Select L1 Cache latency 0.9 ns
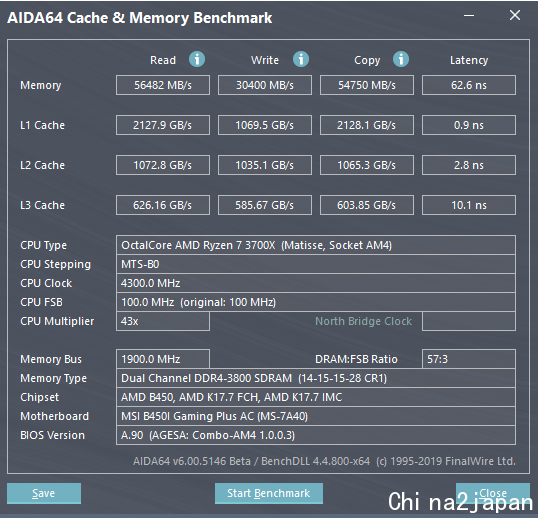538x518 pixels. tap(469, 125)
